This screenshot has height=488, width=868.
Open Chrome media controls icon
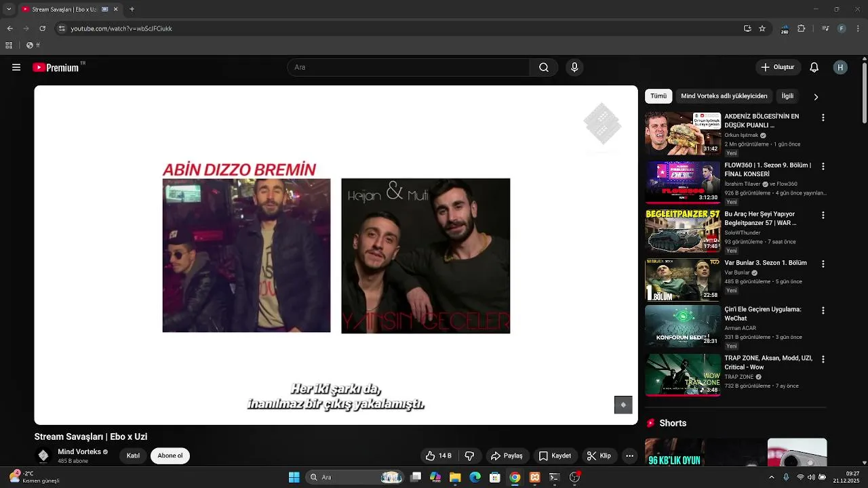(x=825, y=28)
